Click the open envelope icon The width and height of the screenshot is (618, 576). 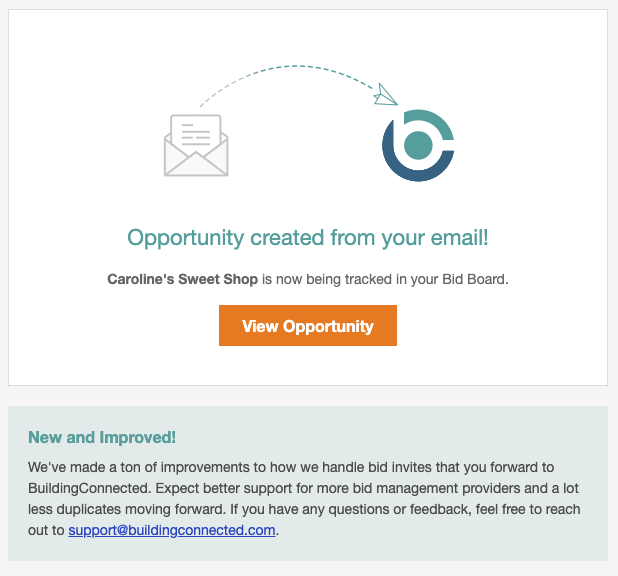196,145
